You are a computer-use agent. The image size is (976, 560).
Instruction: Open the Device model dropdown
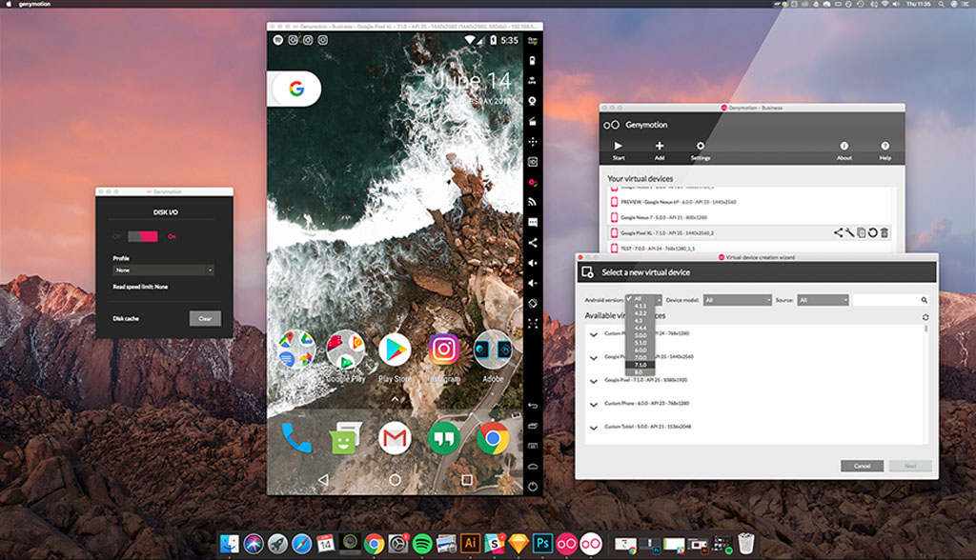(x=737, y=300)
